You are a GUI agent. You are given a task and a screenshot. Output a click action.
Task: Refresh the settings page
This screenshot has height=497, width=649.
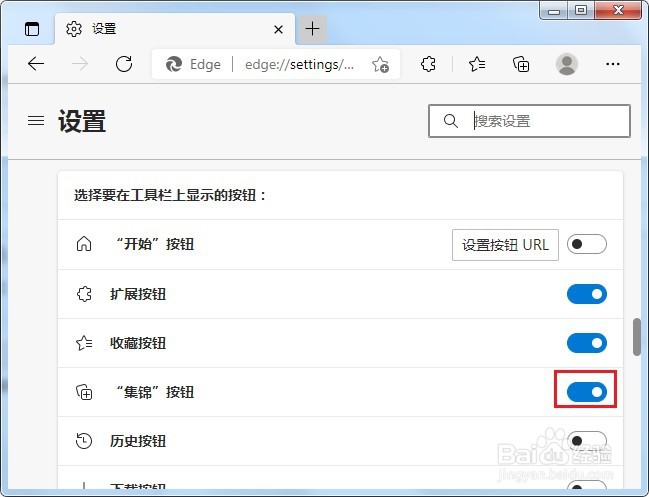[124, 64]
